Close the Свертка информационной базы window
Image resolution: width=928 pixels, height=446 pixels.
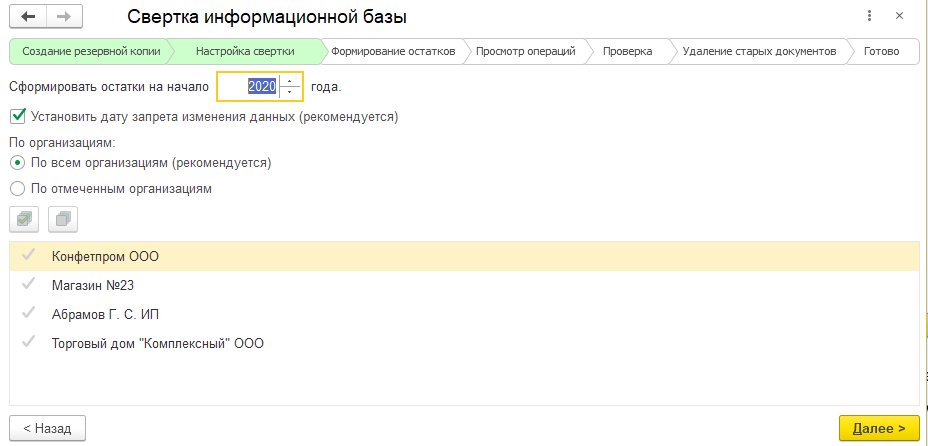pos(901,17)
